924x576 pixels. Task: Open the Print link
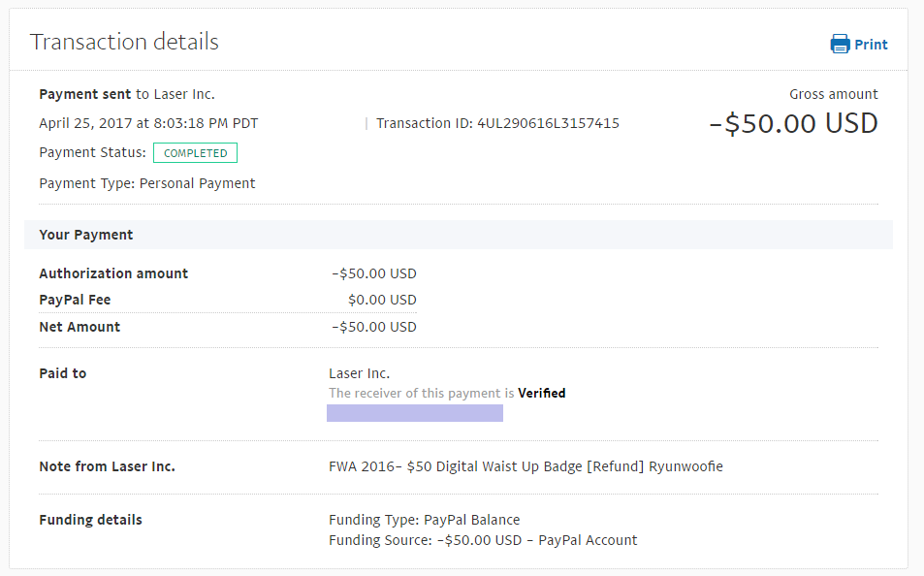pyautogui.click(x=871, y=45)
